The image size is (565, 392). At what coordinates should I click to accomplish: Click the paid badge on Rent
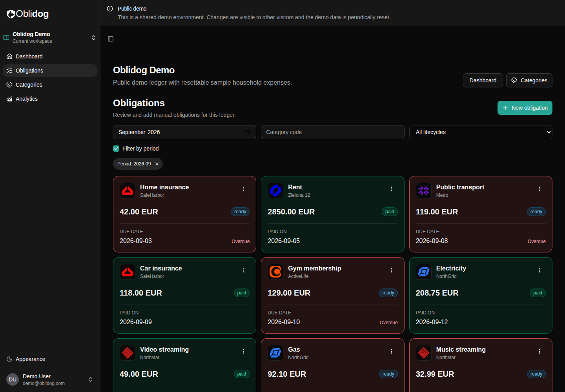click(390, 212)
